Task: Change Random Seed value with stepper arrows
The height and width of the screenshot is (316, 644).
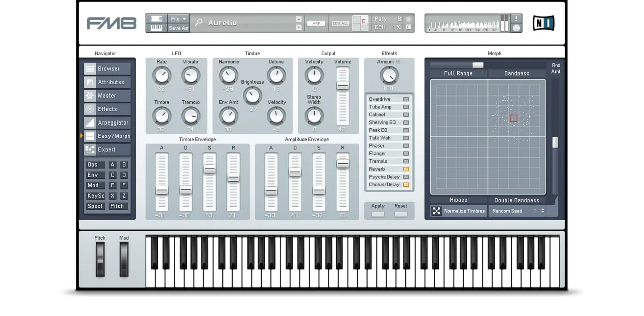Action: (543, 211)
